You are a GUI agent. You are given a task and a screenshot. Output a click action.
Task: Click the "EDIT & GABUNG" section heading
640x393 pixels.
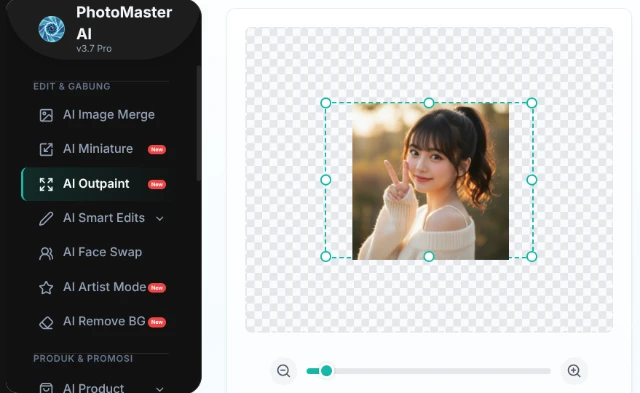point(72,87)
